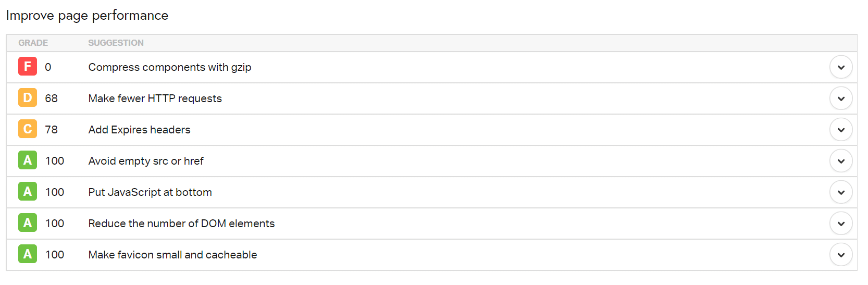868x285 pixels.
Task: Click the GRADE column header
Action: [x=33, y=43]
